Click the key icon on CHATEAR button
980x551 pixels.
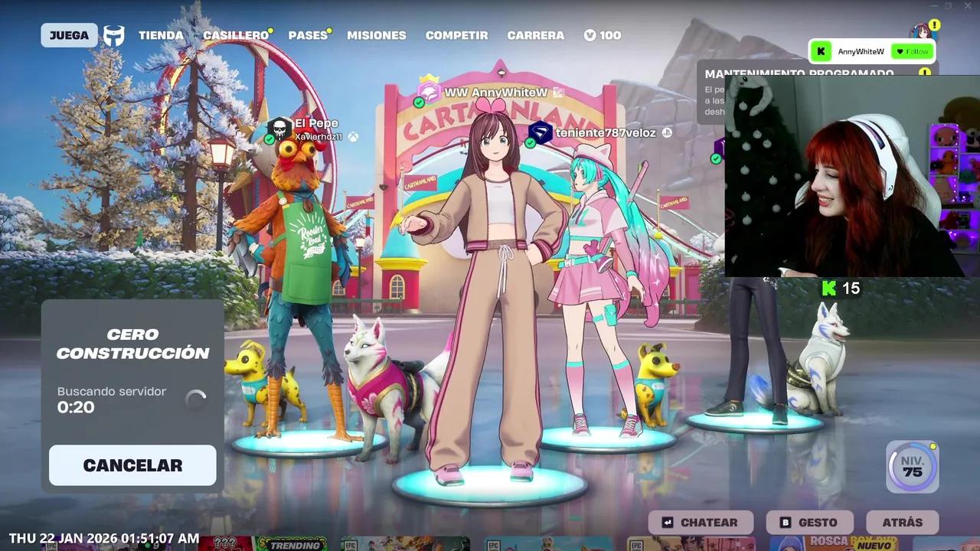point(668,523)
